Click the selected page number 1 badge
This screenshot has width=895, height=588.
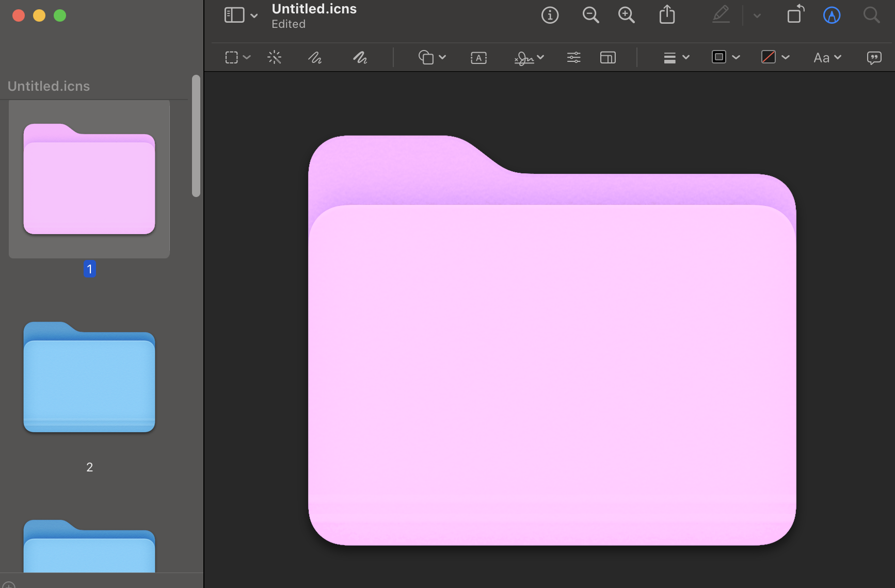[89, 269]
